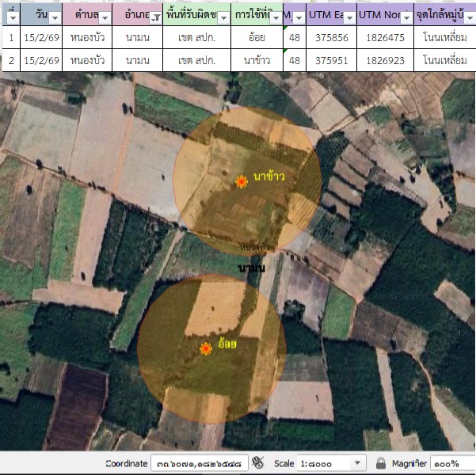Click the Coordinate input field

tap(200, 462)
